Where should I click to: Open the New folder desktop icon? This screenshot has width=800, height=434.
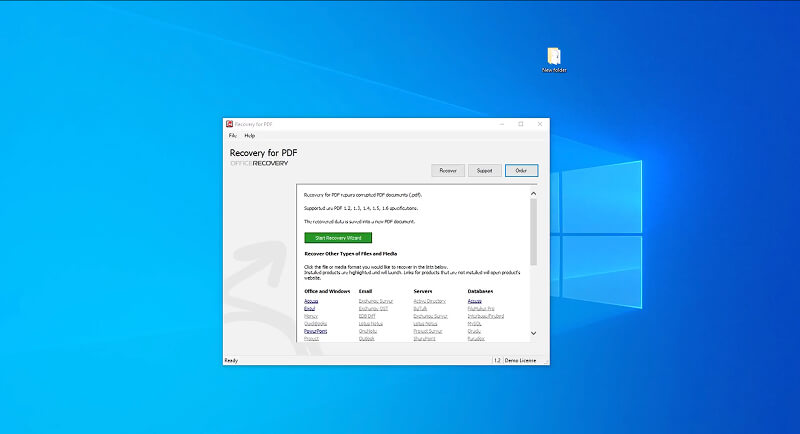pyautogui.click(x=554, y=58)
